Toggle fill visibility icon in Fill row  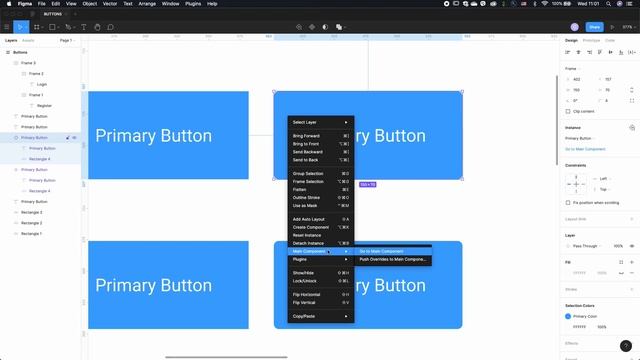pos(621,273)
